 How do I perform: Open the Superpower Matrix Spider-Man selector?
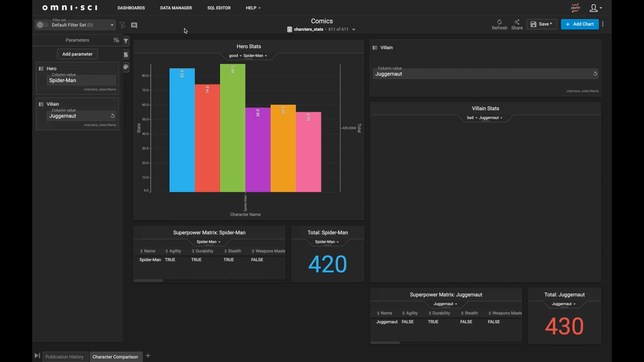209,242
